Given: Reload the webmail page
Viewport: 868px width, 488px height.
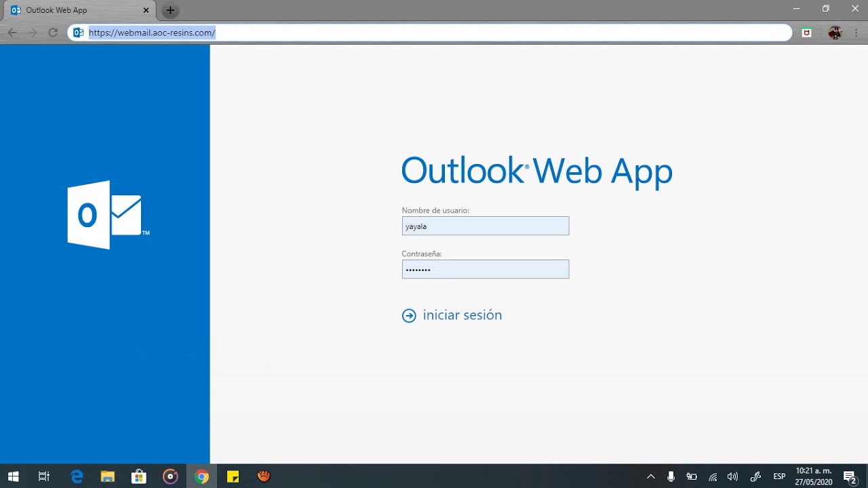Looking at the screenshot, I should tap(53, 33).
